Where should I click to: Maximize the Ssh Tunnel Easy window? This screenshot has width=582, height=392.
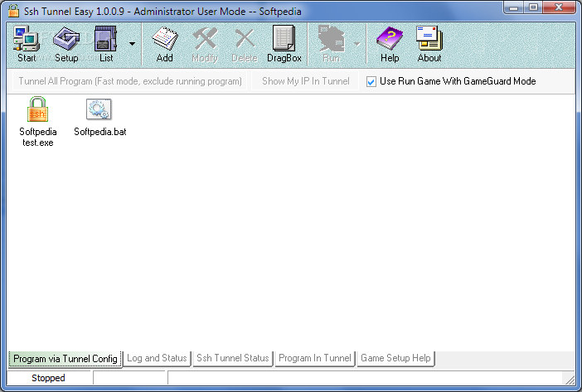(x=533, y=7)
